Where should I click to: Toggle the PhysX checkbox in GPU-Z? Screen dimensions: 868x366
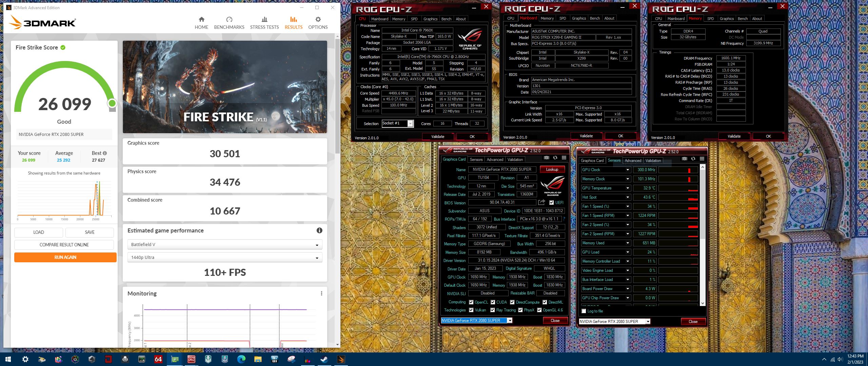click(520, 310)
